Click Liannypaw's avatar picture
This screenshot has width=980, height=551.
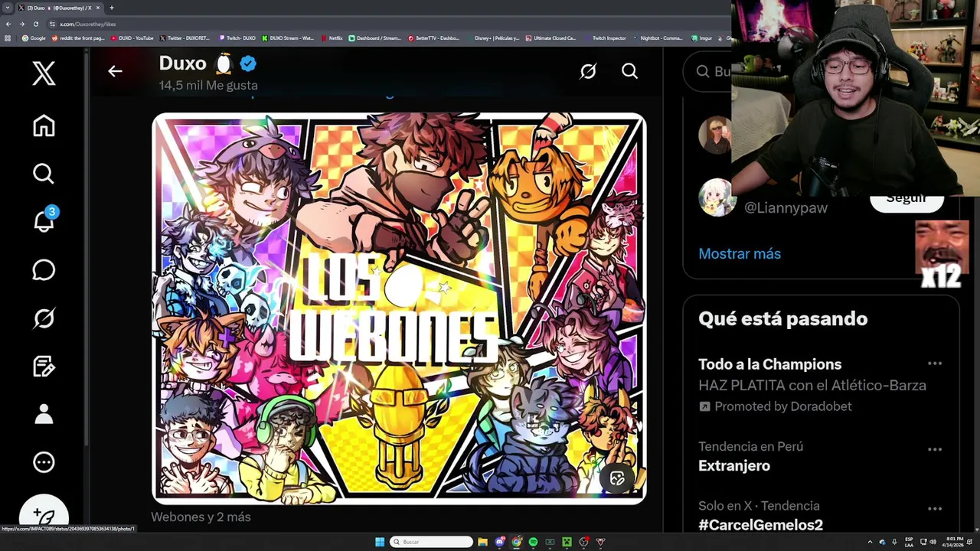point(717,198)
